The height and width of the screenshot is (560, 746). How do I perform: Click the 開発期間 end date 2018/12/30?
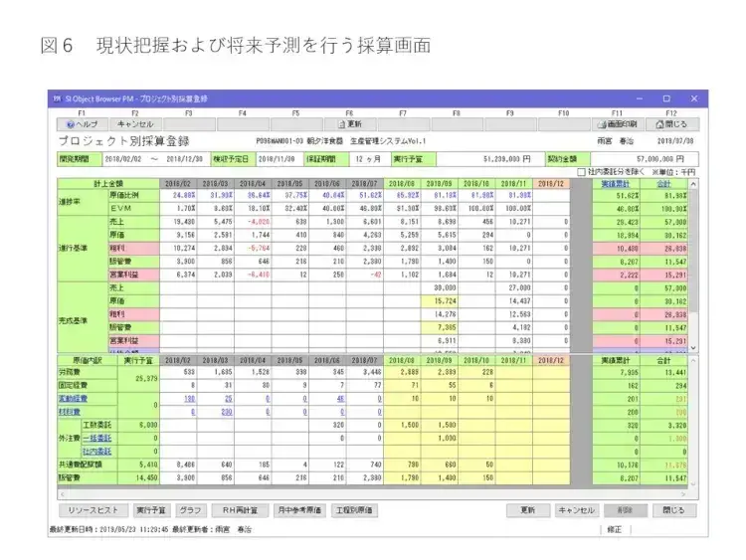[x=185, y=159]
